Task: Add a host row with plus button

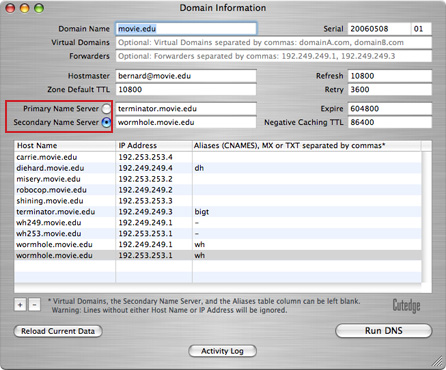Action: click(20, 305)
